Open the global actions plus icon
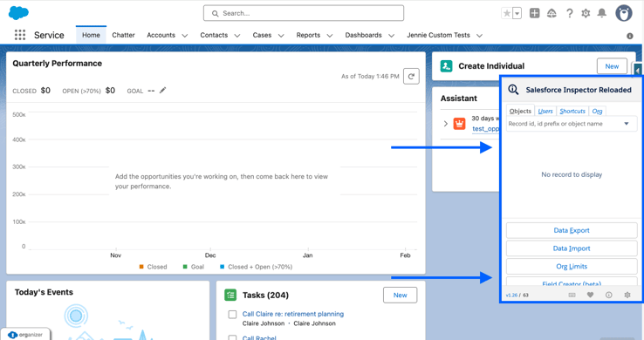Screen dimensions: 644x340 tap(534, 13)
